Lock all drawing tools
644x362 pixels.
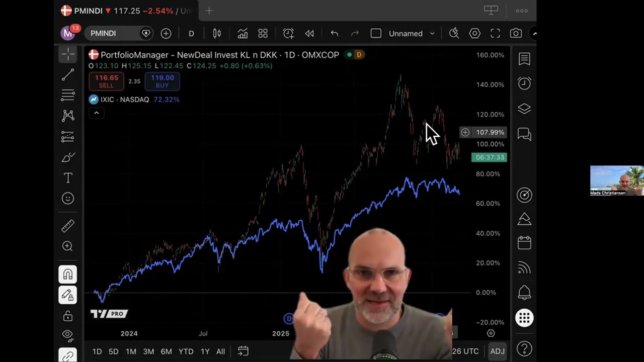(x=68, y=316)
